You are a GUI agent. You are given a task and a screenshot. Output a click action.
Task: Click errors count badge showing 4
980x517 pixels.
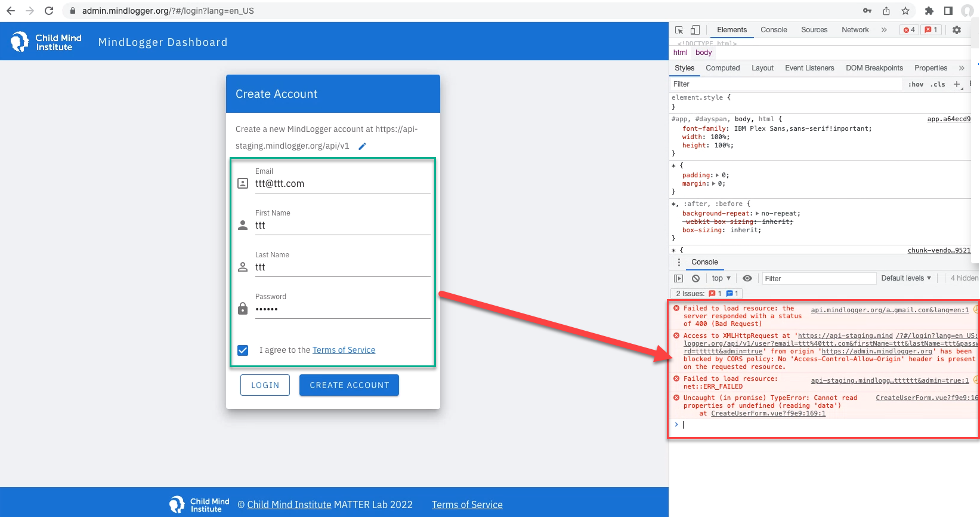click(x=909, y=30)
